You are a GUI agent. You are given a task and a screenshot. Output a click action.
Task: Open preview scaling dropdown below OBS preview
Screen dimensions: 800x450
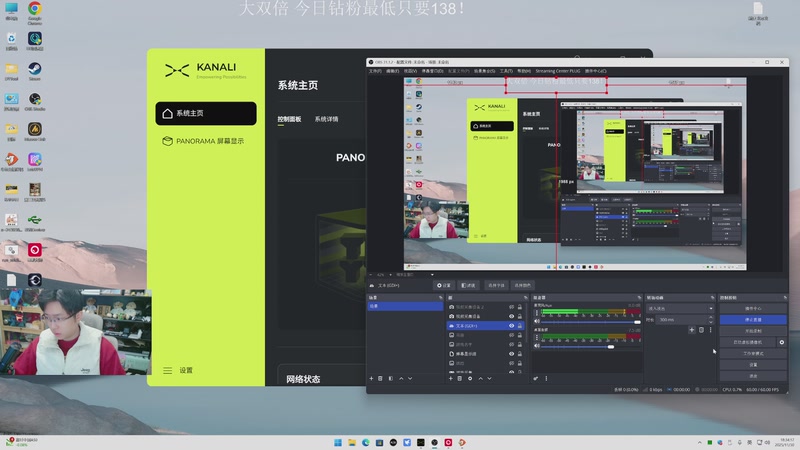(x=414, y=274)
